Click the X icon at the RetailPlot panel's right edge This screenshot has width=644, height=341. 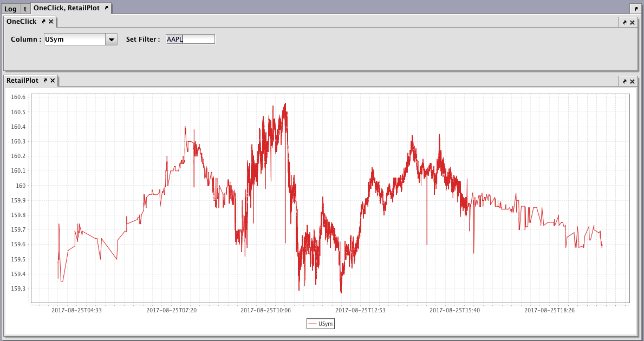pos(632,81)
